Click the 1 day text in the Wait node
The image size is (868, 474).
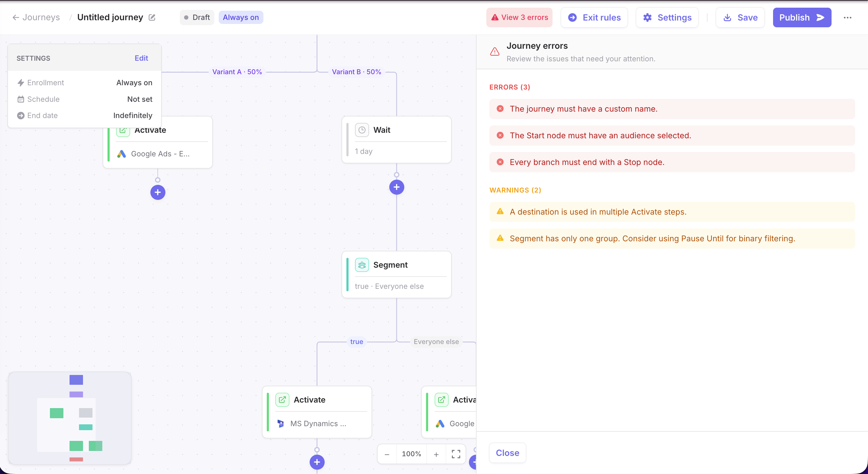364,151
